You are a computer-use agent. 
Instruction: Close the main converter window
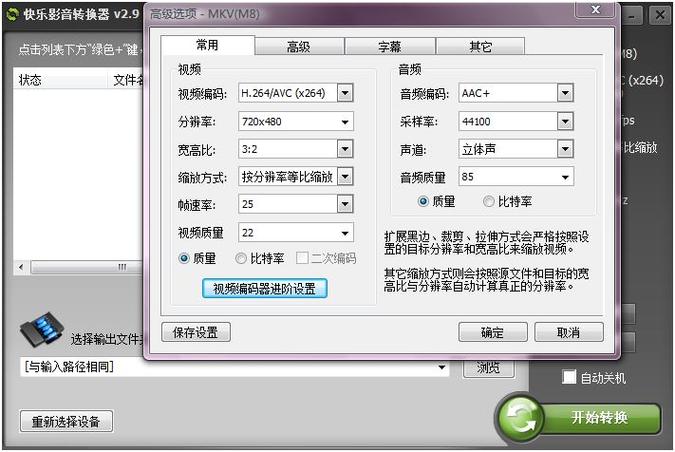tap(660, 15)
